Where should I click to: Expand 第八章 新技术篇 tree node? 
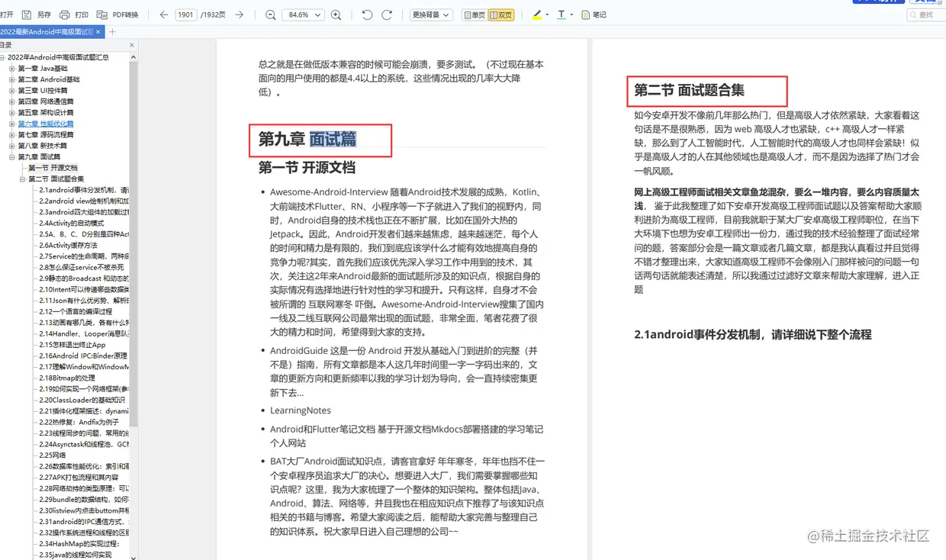[12, 146]
